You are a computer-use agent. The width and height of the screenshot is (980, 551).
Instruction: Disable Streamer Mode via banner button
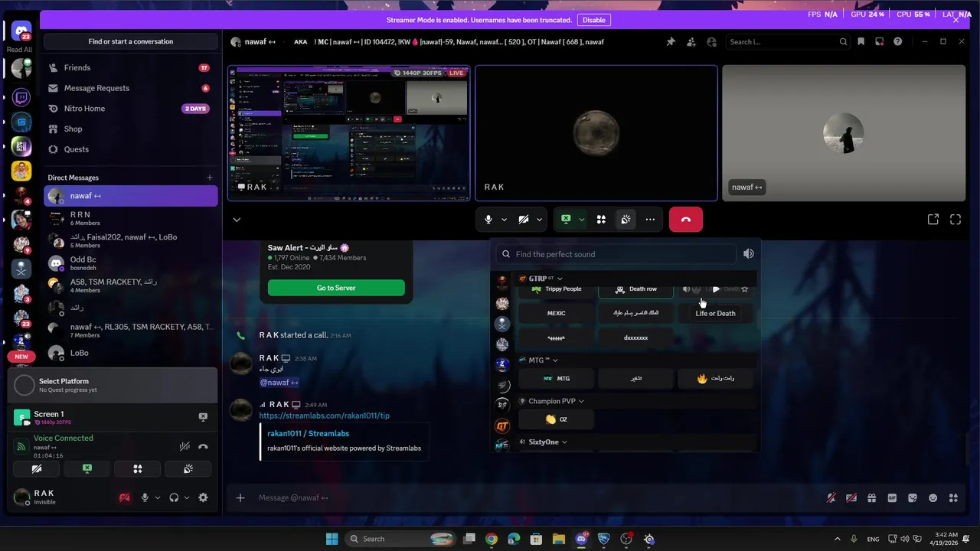pyautogui.click(x=593, y=20)
